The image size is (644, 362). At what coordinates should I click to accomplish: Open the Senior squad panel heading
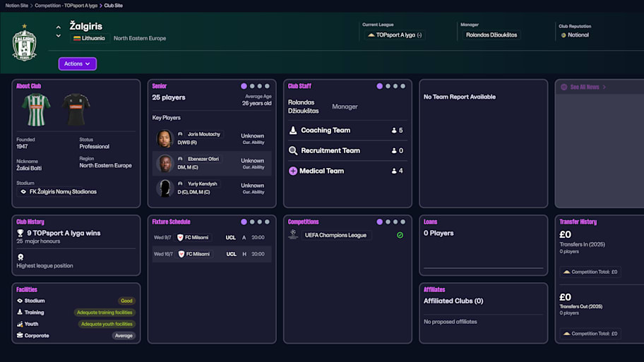pyautogui.click(x=160, y=86)
